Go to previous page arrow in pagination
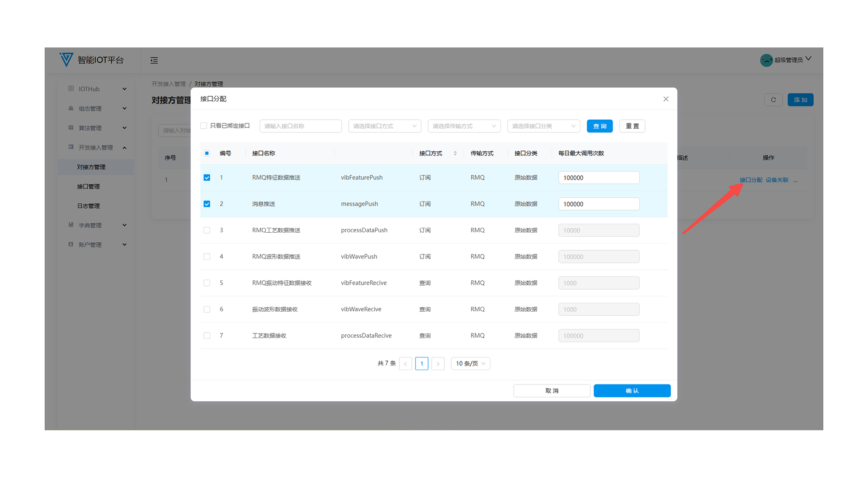 [x=406, y=364]
